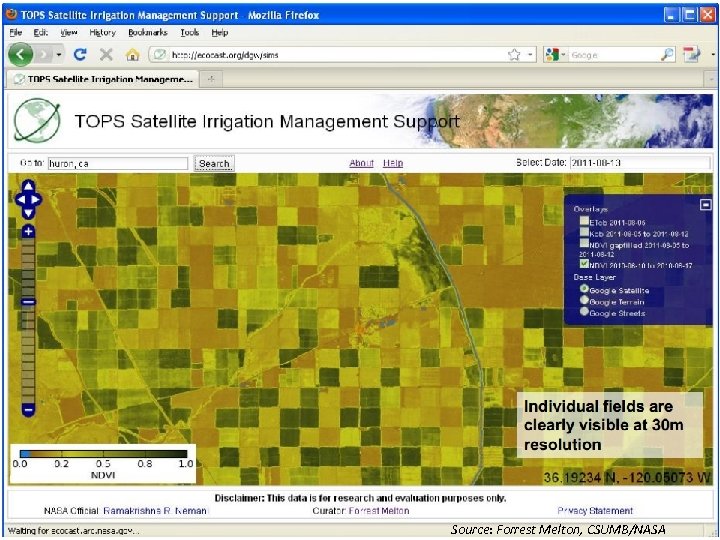The height and width of the screenshot is (540, 720).
Task: Enable the ETcb 2011-08-06 overlay
Action: coord(584,221)
